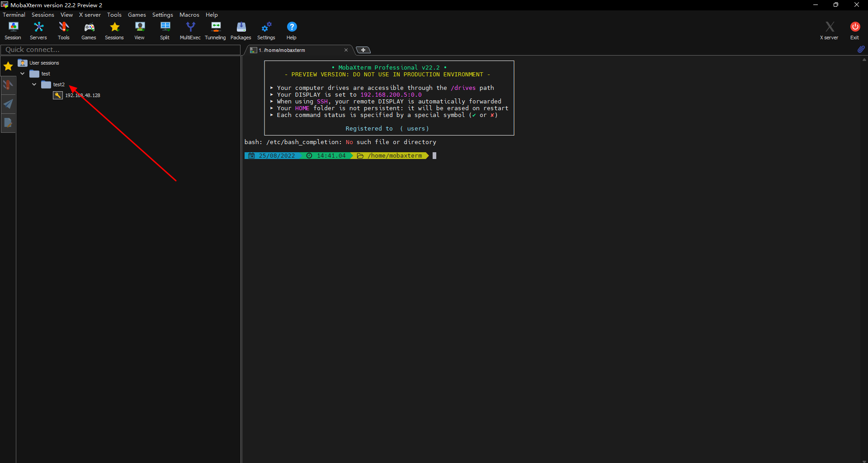Select the Tools sidebar tab icon
Image resolution: width=868 pixels, height=463 pixels.
point(8,85)
